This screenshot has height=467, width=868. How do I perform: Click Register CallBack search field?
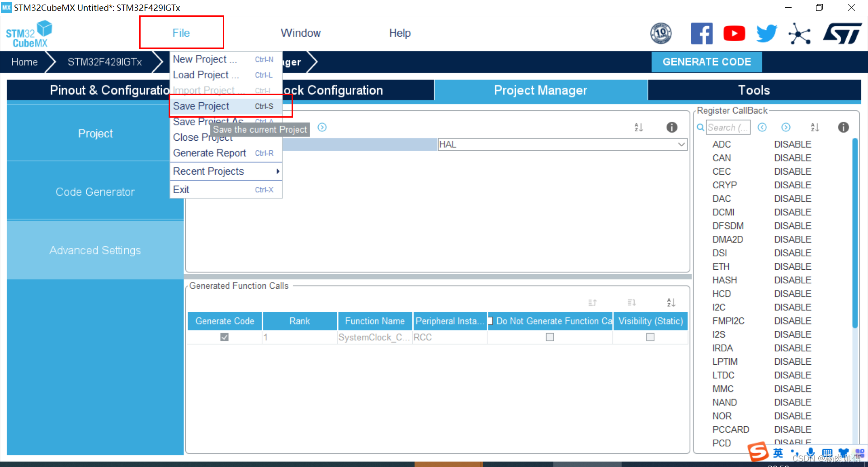[728, 128]
